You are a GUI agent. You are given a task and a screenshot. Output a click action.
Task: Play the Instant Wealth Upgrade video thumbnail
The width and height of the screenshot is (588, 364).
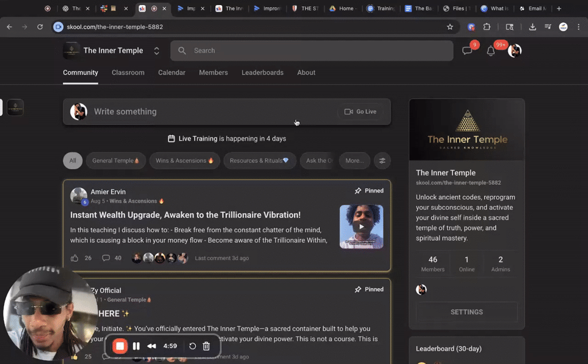pos(361,226)
